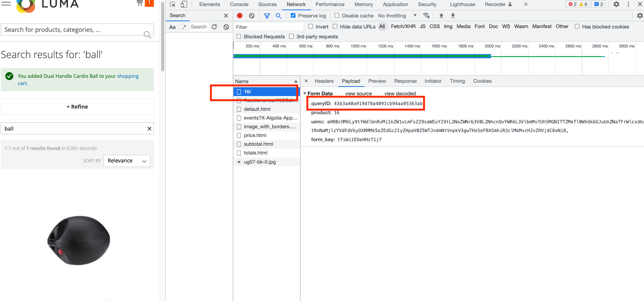Image resolution: width=644 pixels, height=301 pixels.
Task: Click view decoded link
Action: point(400,93)
